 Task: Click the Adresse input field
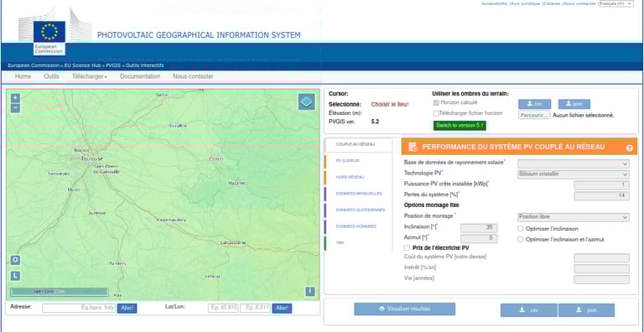[x=79, y=309]
